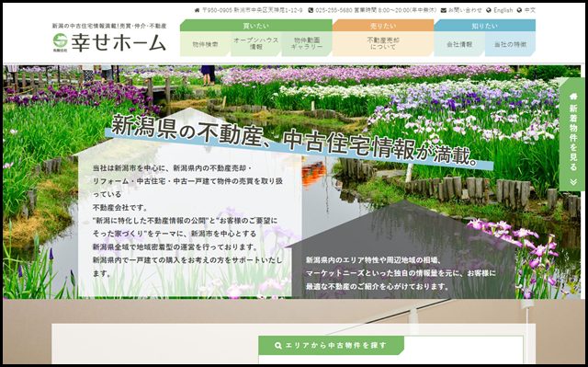This screenshot has height=367, width=588.
Task: Click the globe icon beside English
Action: [489, 10]
